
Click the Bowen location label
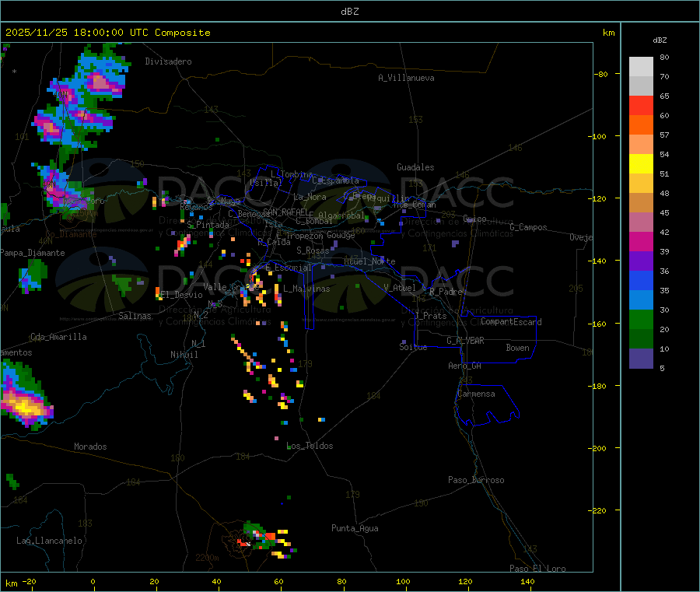pos(517,348)
